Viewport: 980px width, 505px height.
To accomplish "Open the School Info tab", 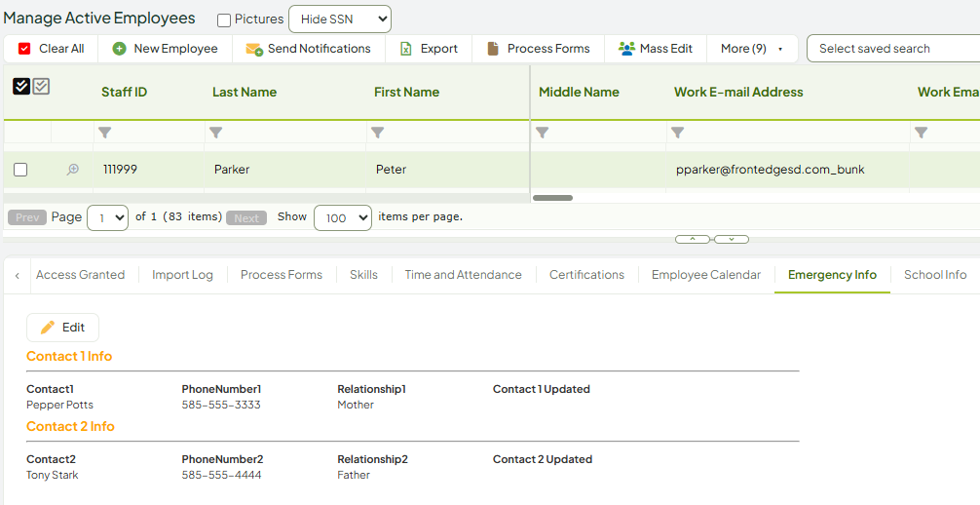I will pyautogui.click(x=935, y=275).
